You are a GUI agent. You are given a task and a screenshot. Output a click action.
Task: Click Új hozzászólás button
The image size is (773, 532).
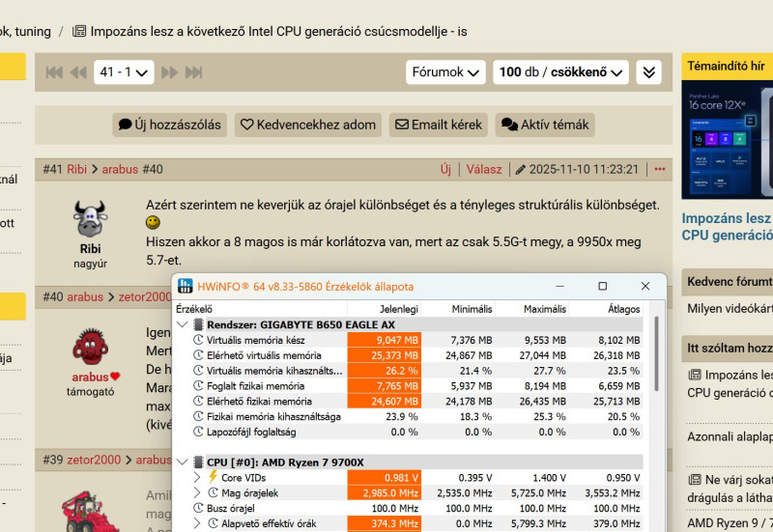pyautogui.click(x=170, y=125)
